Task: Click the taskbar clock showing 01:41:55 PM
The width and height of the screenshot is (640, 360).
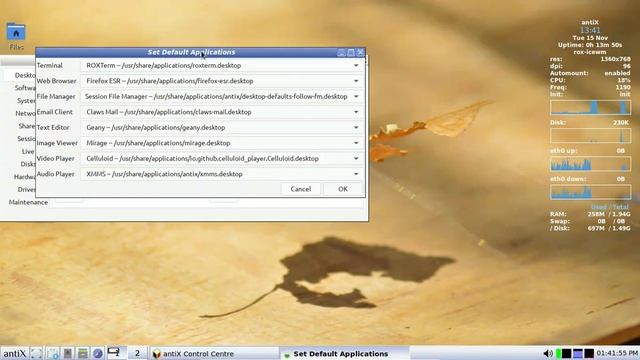Action: tap(617, 353)
